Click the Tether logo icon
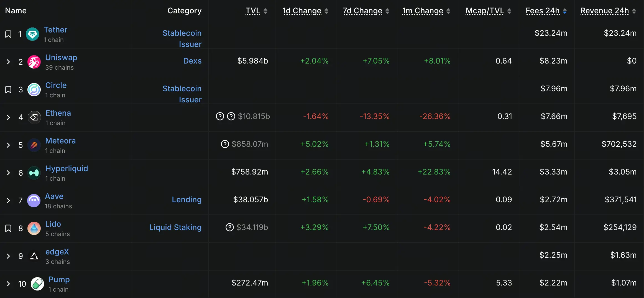The image size is (644, 298). click(32, 34)
